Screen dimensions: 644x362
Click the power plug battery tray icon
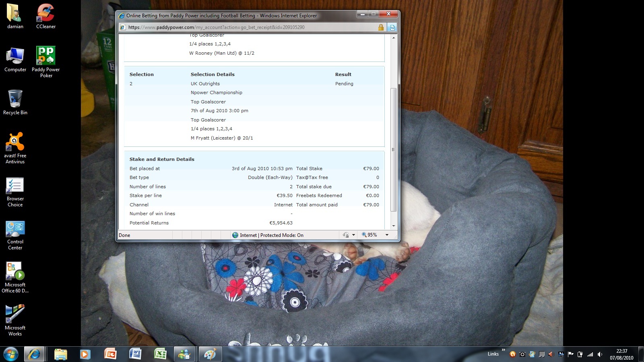580,354
